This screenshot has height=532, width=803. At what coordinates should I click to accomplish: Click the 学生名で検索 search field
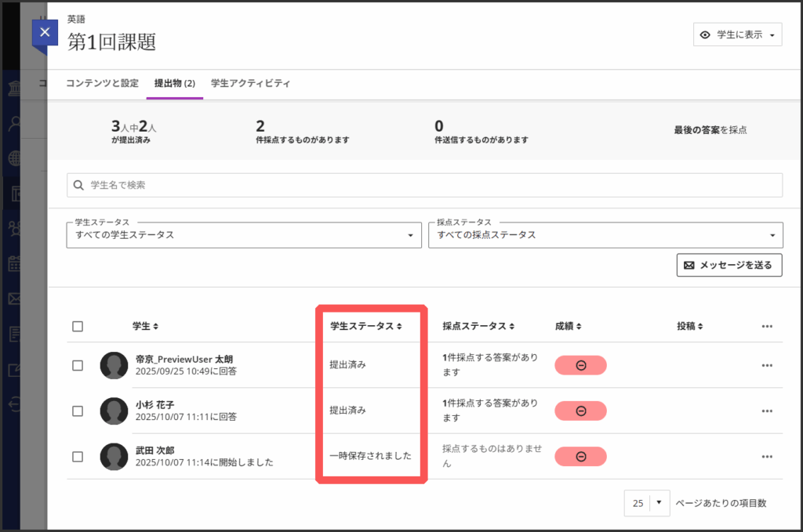(x=424, y=185)
